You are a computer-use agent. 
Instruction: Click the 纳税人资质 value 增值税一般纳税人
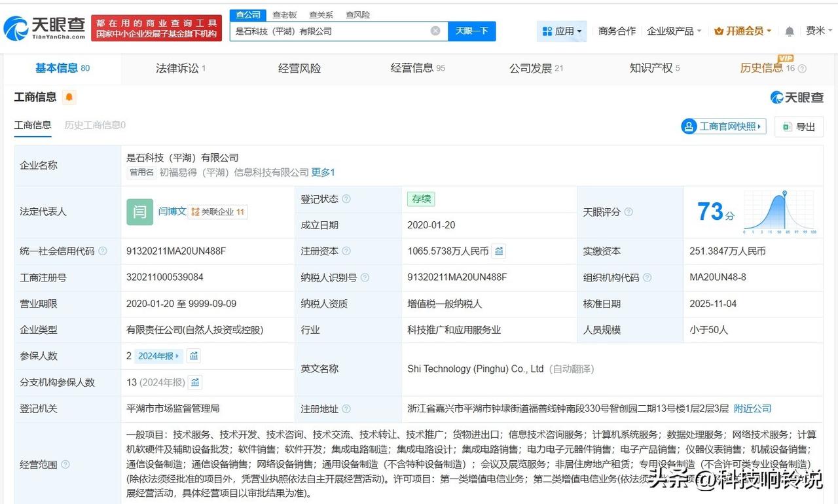click(x=445, y=304)
